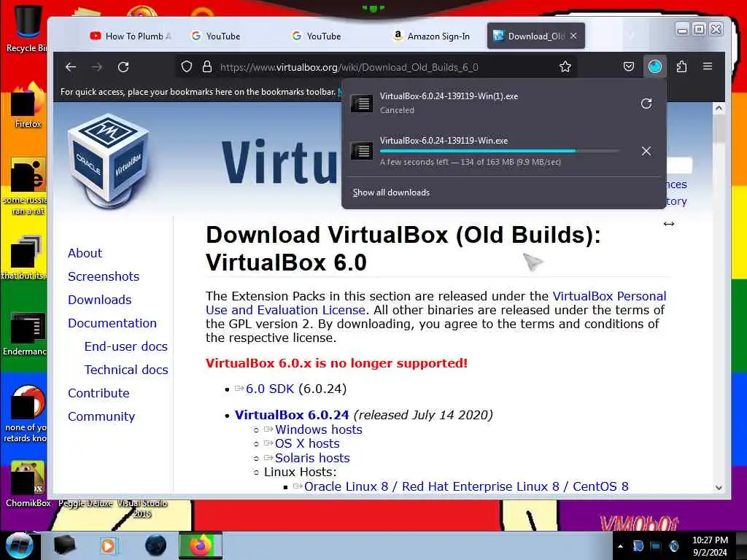Switch to the second YouTube tab
Image resolution: width=747 pixels, height=560 pixels.
point(317,36)
